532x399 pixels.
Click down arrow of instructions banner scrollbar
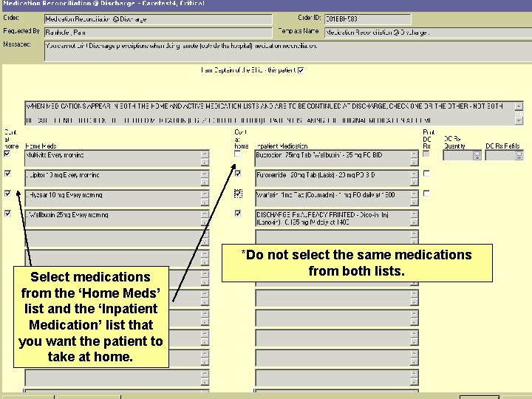[x=519, y=120]
